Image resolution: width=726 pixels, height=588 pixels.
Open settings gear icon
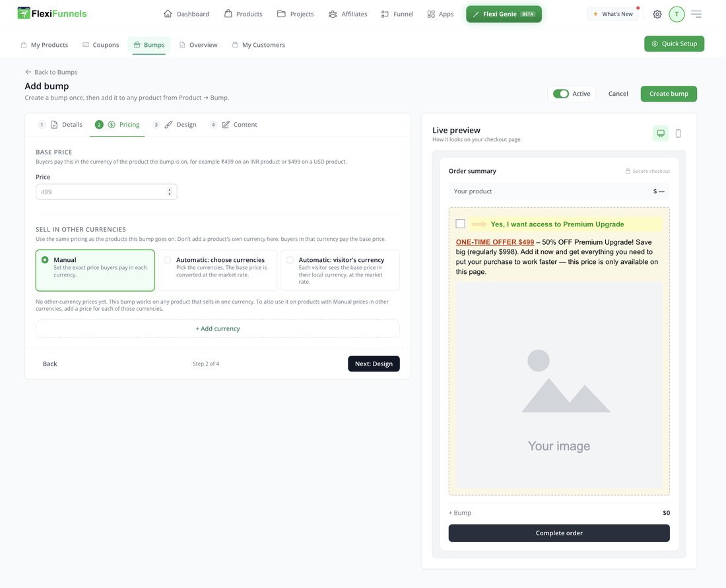(657, 15)
